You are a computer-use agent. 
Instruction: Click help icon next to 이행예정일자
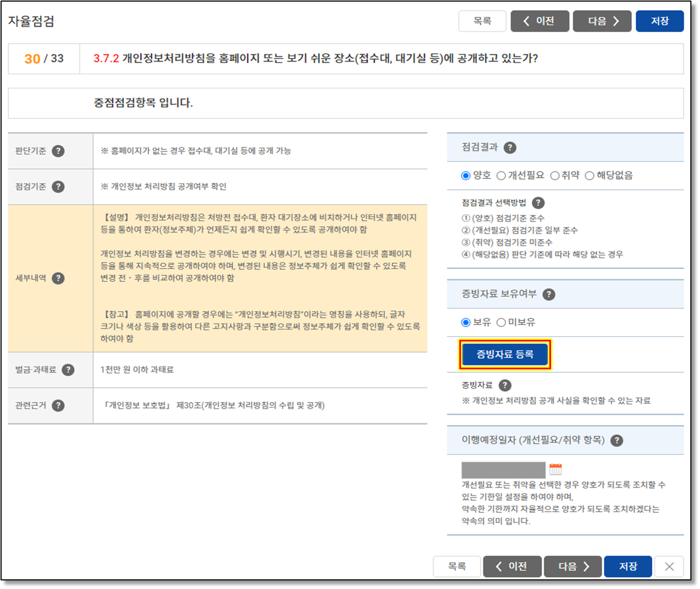point(617,441)
